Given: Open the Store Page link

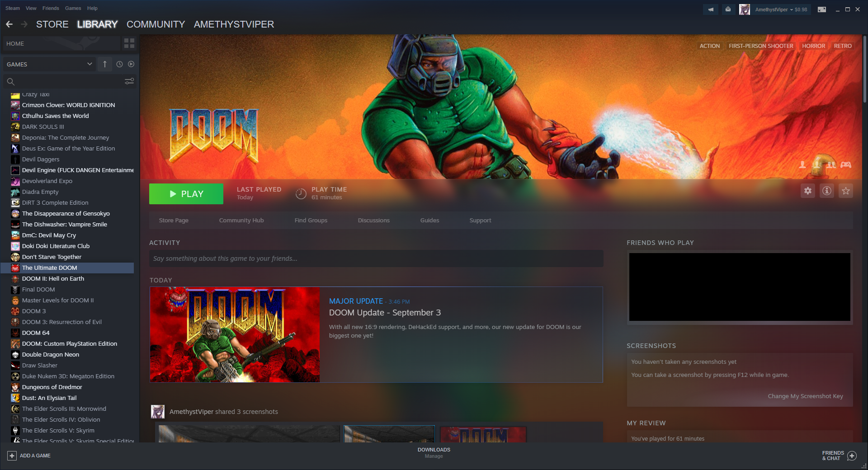Looking at the screenshot, I should (x=174, y=221).
